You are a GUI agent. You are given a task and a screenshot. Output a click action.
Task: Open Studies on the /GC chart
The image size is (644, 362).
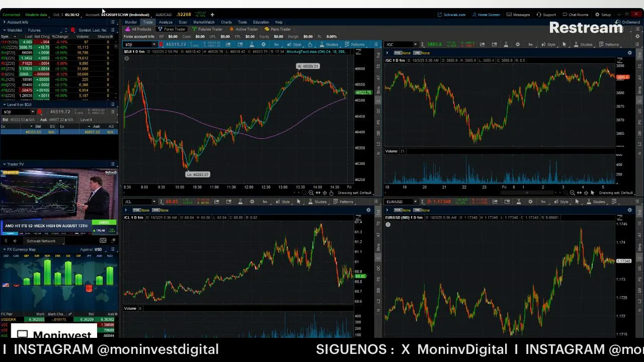click(584, 45)
